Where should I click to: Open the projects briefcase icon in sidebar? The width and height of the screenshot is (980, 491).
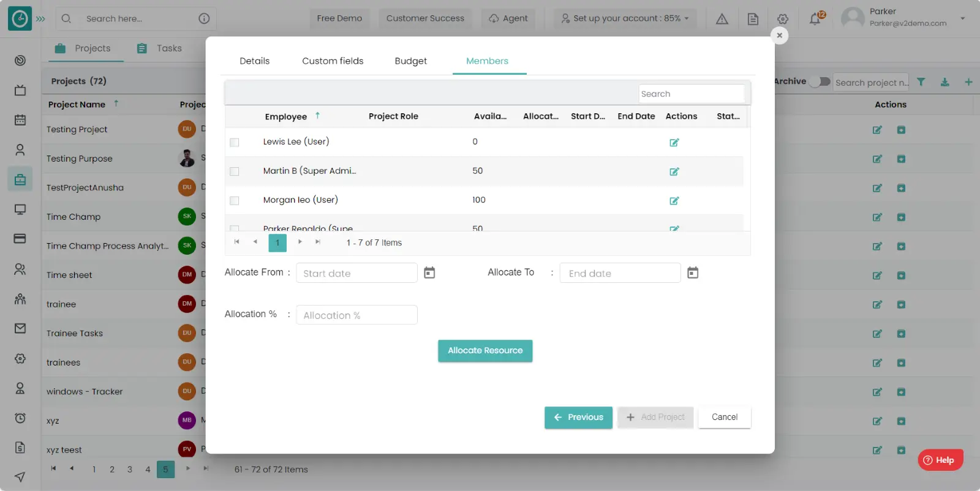pyautogui.click(x=20, y=179)
